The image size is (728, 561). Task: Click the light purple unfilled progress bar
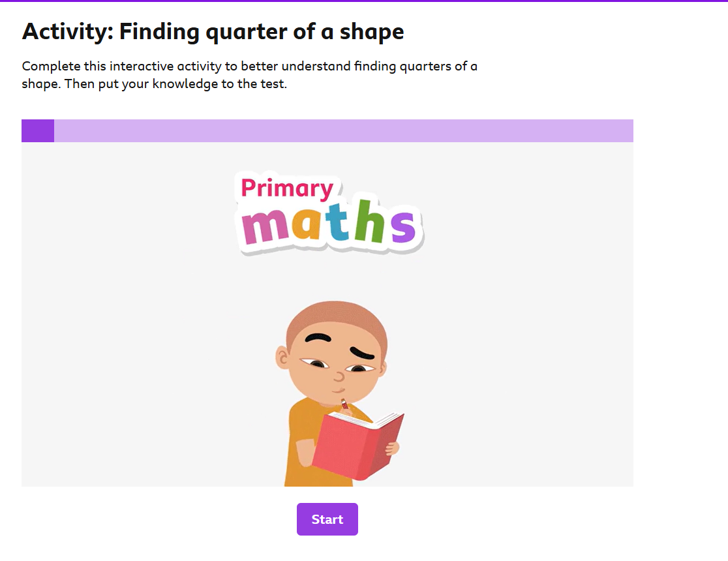(344, 130)
